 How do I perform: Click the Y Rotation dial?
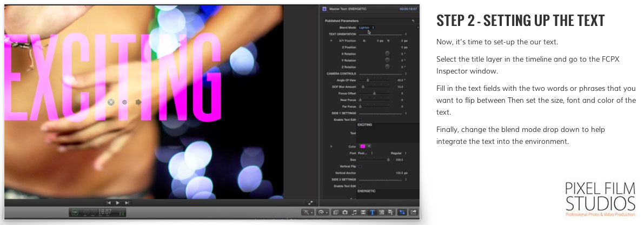point(387,61)
